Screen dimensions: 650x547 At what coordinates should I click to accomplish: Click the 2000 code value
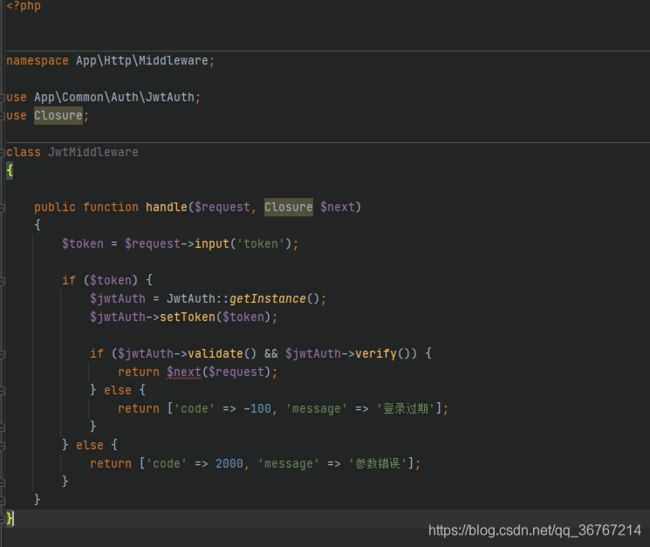pyautogui.click(x=229, y=463)
